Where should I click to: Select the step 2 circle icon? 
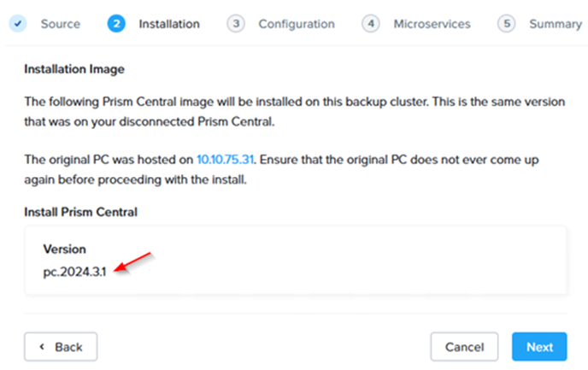(116, 24)
